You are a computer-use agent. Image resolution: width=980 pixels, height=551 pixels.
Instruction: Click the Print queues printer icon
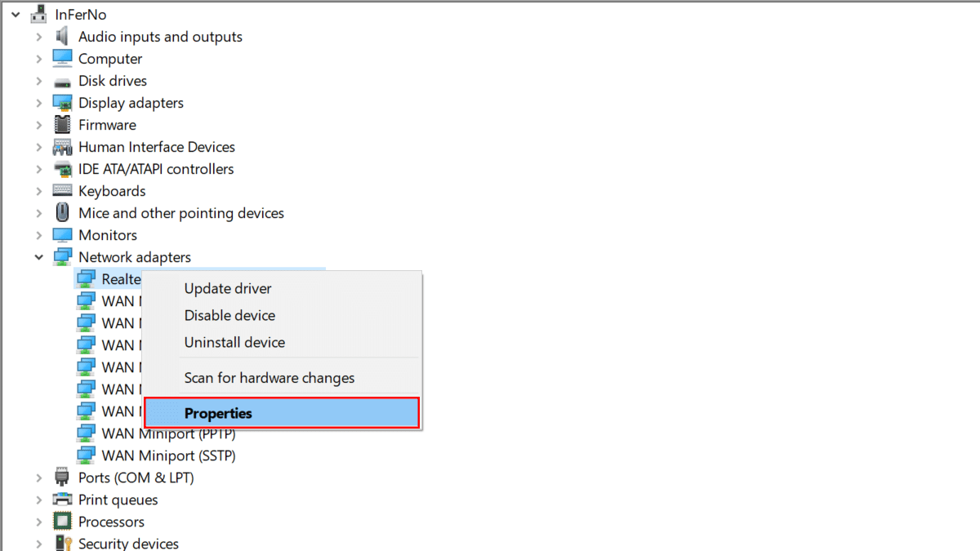[x=63, y=500]
